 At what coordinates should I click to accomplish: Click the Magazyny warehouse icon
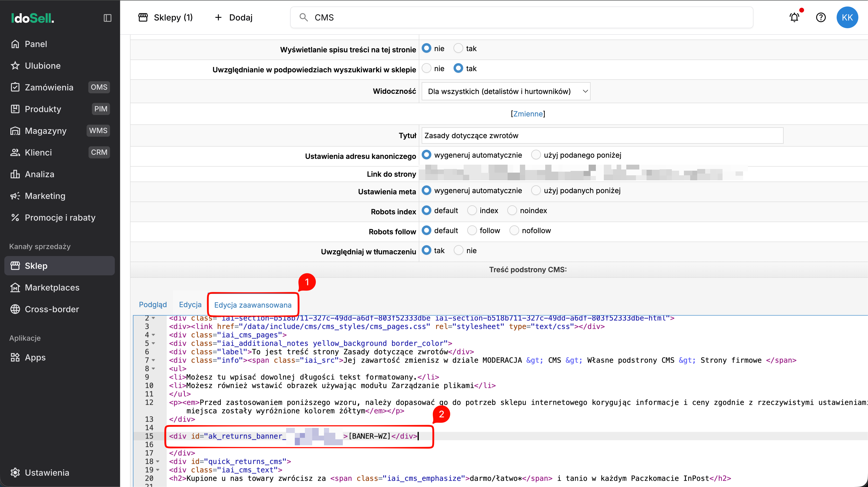[x=15, y=131]
